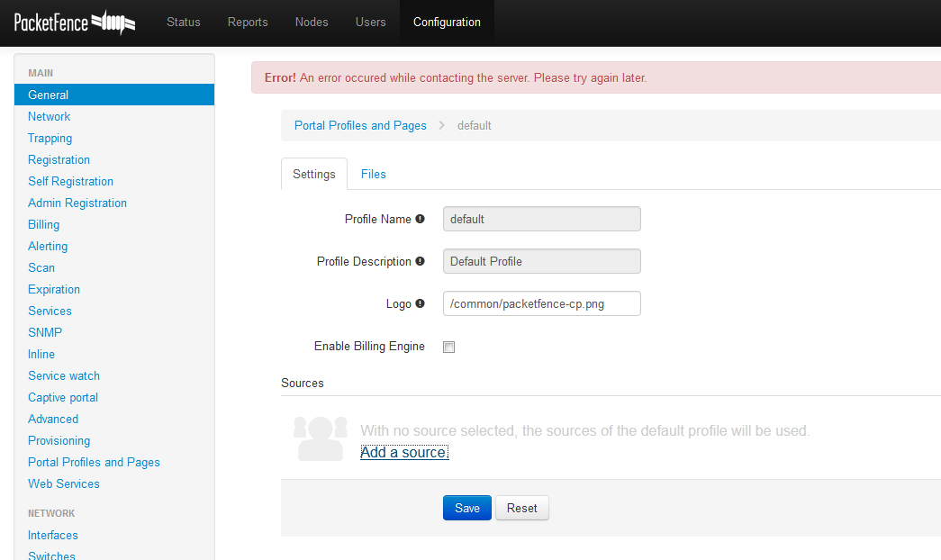Click the Logo path input field
Screen dimensions: 941x560
pyautogui.click(x=541, y=303)
